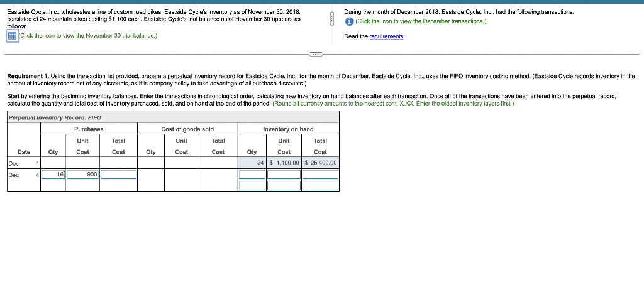Select the Dec 4 purchases unit cost field
The width and height of the screenshot is (644, 287).
(82, 175)
